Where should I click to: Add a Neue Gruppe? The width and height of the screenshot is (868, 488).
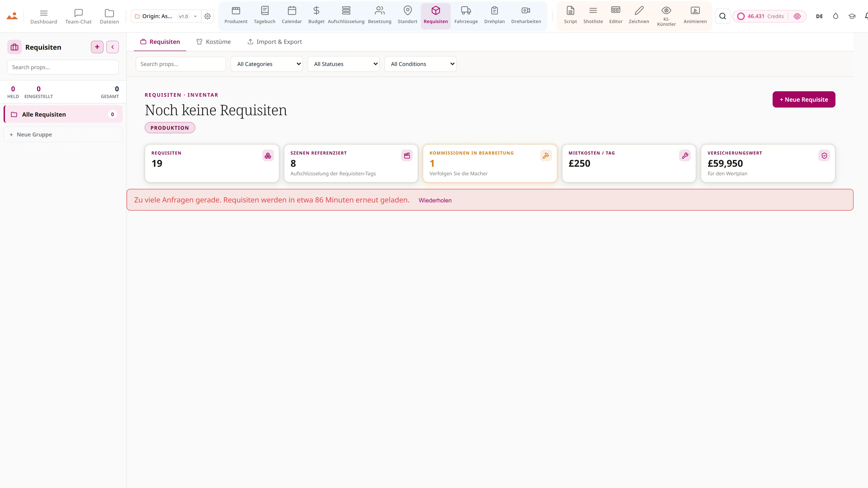(63, 134)
